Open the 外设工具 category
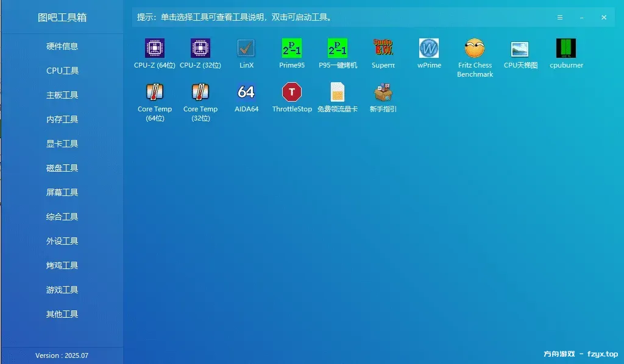The width and height of the screenshot is (624, 364). (x=62, y=241)
